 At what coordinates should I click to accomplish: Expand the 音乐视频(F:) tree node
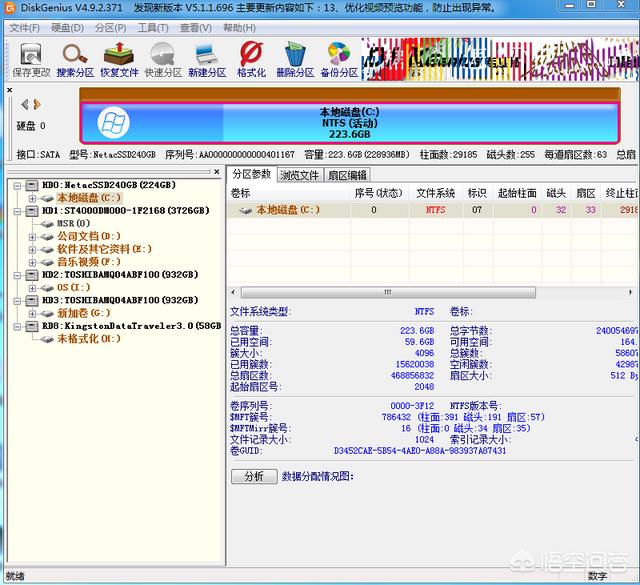pyautogui.click(x=32, y=262)
